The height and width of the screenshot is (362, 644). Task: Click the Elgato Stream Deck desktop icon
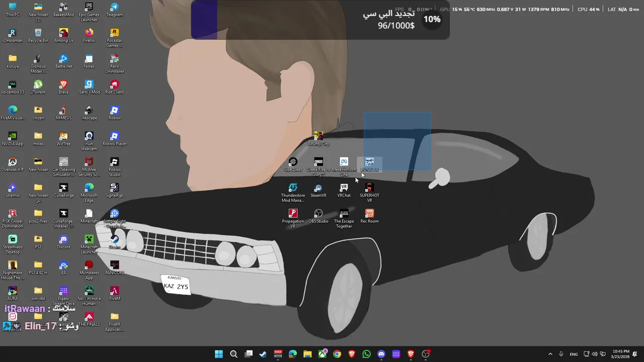click(x=63, y=296)
